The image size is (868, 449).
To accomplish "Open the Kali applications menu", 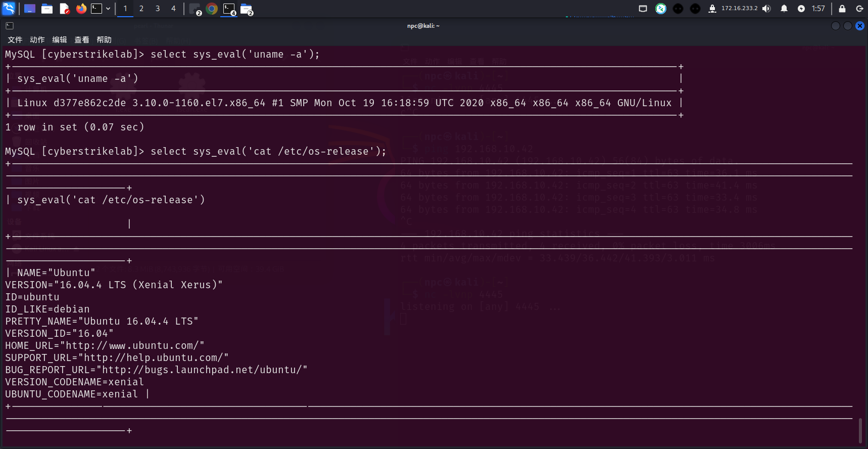I will point(9,9).
